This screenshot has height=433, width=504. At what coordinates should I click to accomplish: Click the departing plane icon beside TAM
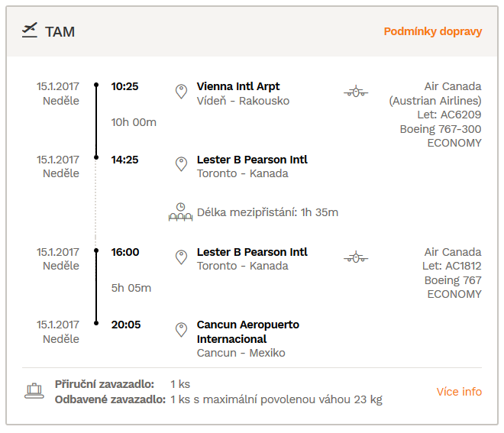click(x=30, y=30)
